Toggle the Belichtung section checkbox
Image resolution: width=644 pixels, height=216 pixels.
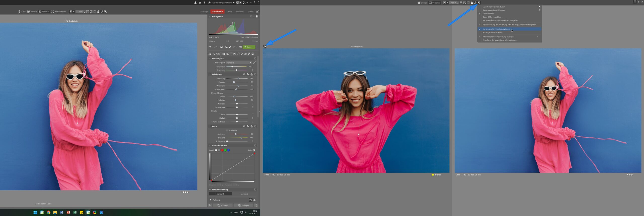coord(244,74)
